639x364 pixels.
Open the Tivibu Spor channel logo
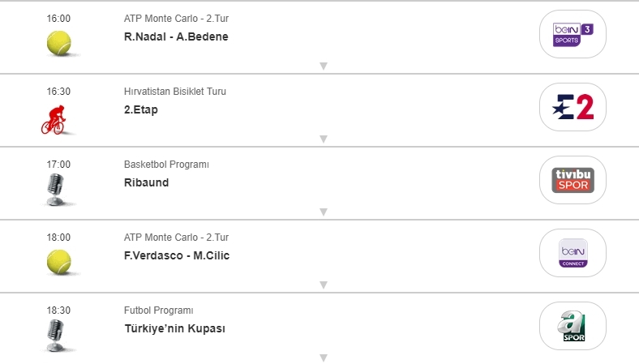coord(573,180)
